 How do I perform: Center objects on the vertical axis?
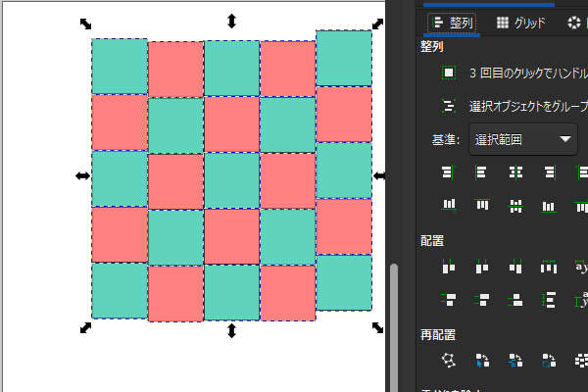click(x=515, y=172)
